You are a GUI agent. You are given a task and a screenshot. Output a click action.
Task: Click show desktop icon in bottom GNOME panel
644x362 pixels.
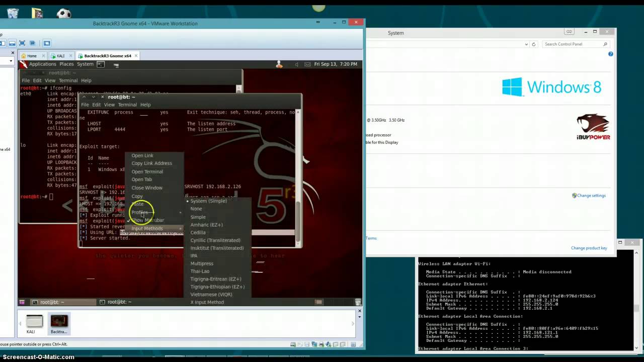point(22,302)
